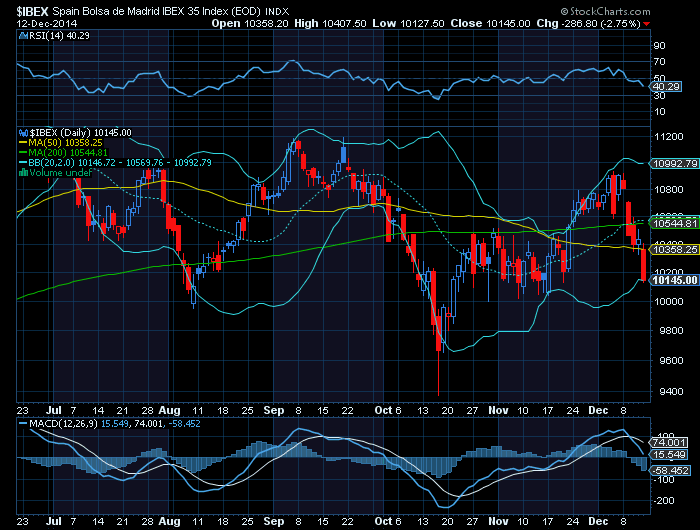This screenshot has width=700, height=530.
Task: Click the 12-Dec-2014 date label
Action: [x=47, y=24]
